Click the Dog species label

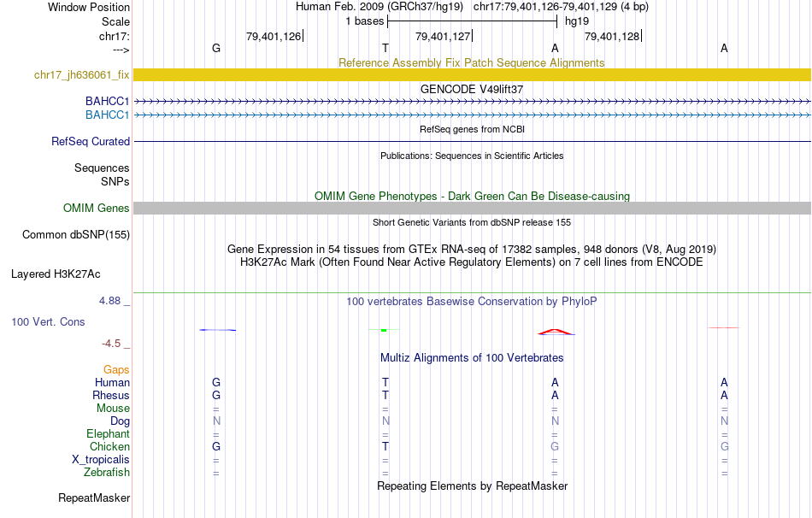[120, 421]
